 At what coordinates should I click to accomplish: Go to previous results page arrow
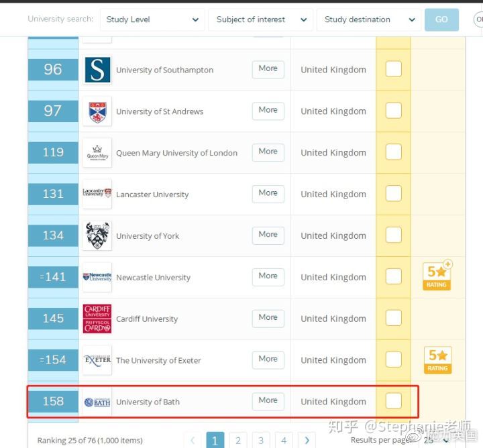pos(193,441)
